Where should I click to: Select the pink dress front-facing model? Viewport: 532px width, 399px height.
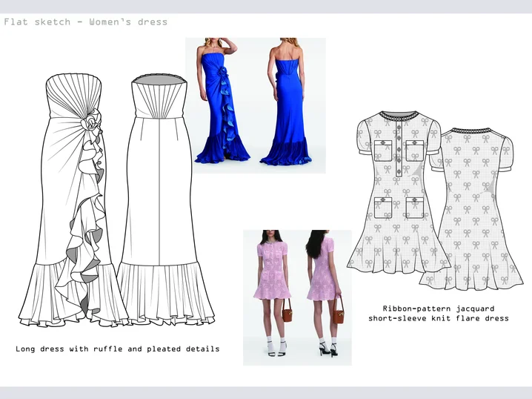click(x=272, y=293)
